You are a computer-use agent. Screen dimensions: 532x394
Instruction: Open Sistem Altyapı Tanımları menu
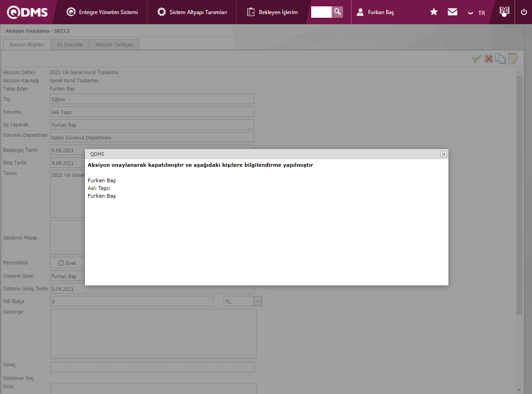point(192,12)
